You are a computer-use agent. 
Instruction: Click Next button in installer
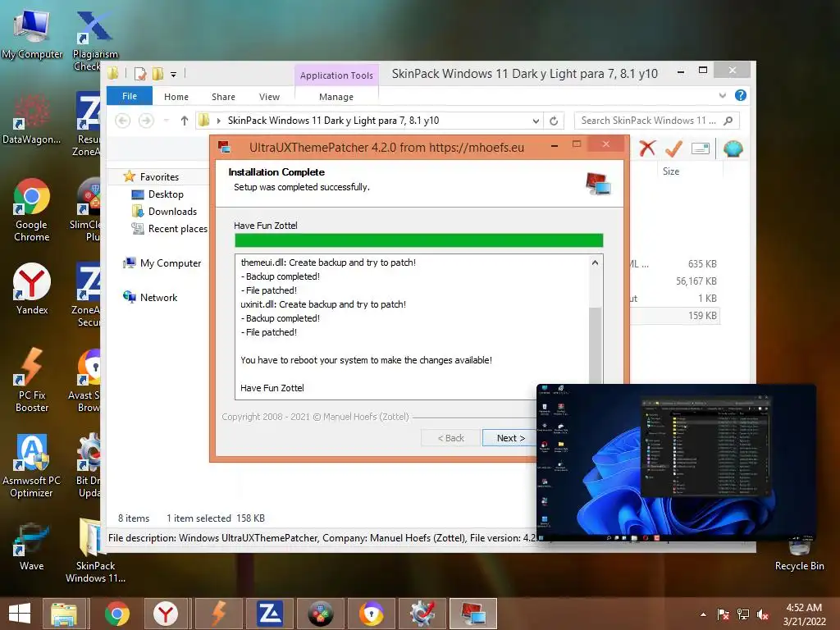pos(510,438)
